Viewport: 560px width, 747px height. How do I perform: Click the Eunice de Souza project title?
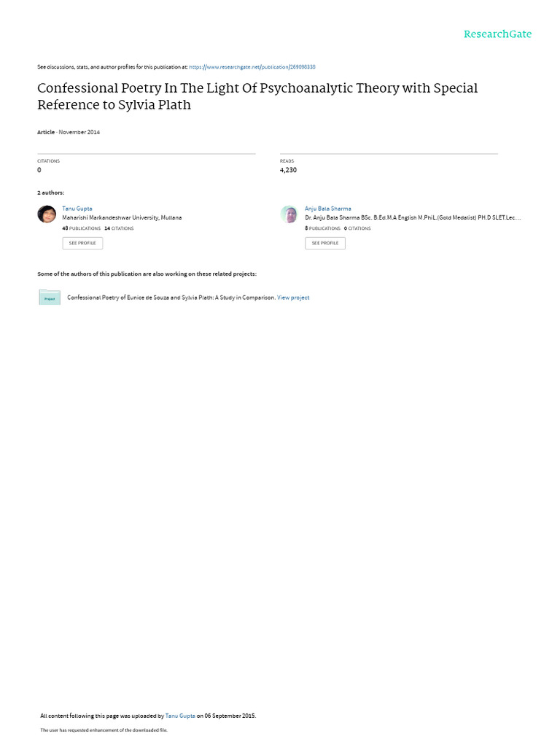click(x=171, y=298)
